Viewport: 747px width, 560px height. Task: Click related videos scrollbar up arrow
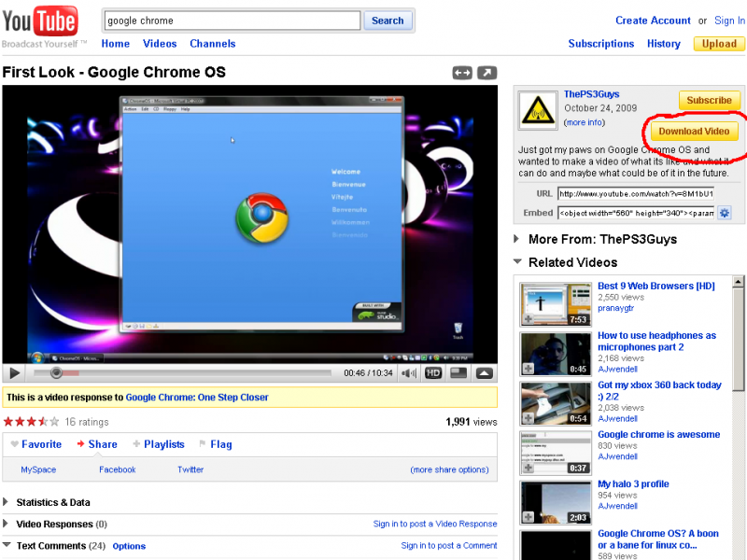(738, 282)
